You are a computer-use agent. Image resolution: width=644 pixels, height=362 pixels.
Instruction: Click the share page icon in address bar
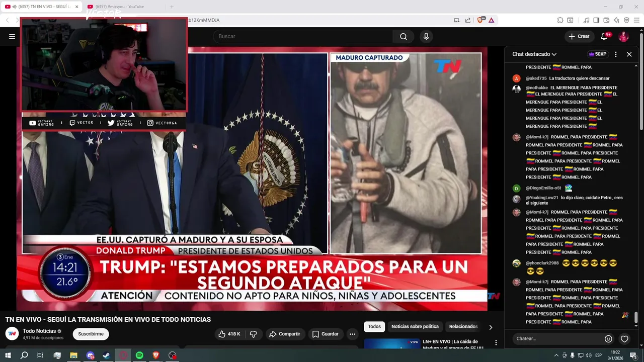click(468, 20)
